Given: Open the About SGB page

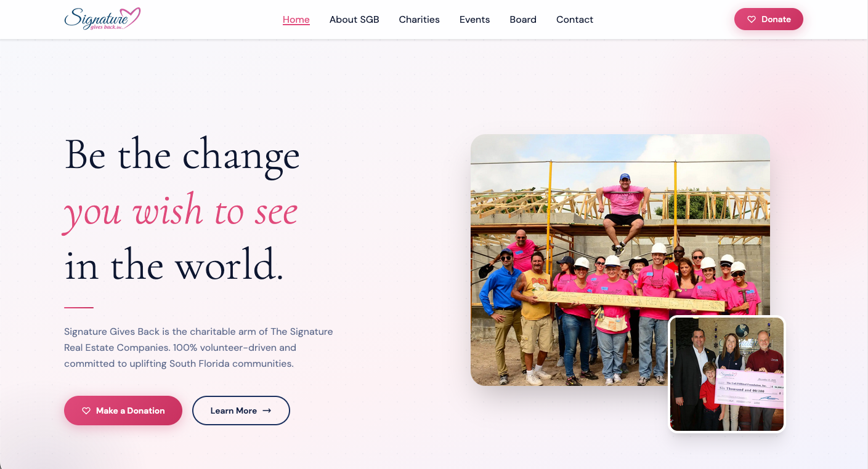Looking at the screenshot, I should point(354,20).
